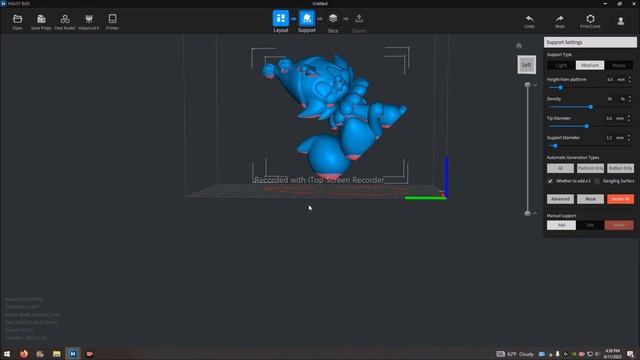This screenshot has height=360, width=640.
Task: Choose Edit under Manual support
Action: point(590,225)
